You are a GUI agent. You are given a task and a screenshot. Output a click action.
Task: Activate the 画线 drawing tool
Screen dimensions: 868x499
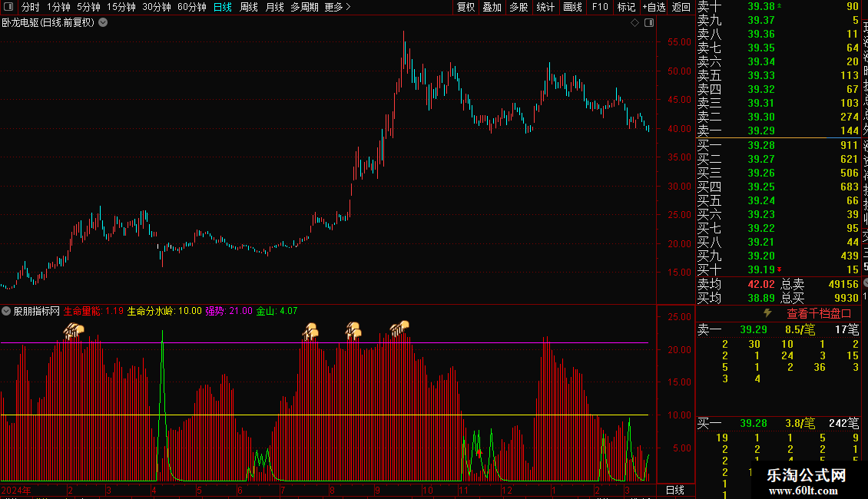[572, 7]
